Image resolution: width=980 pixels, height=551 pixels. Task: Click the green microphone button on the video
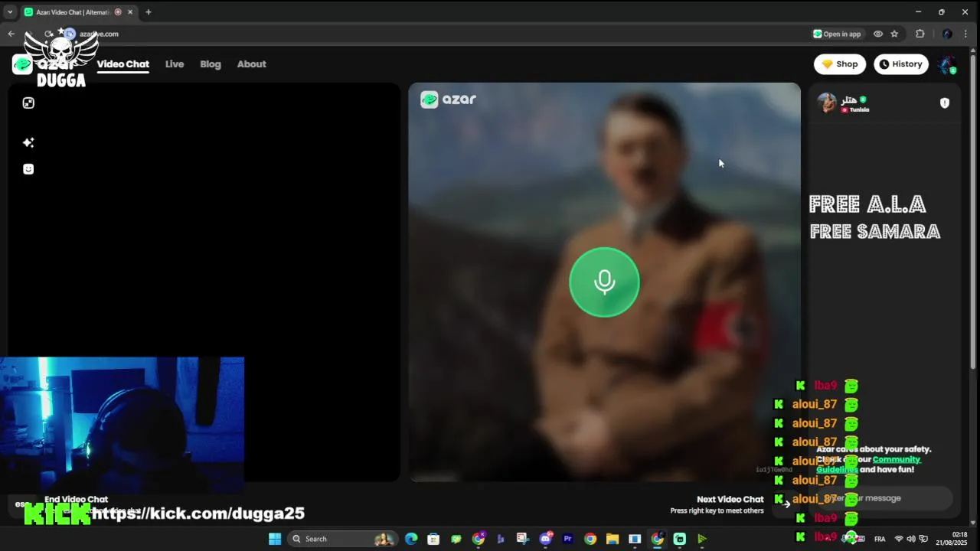point(604,282)
